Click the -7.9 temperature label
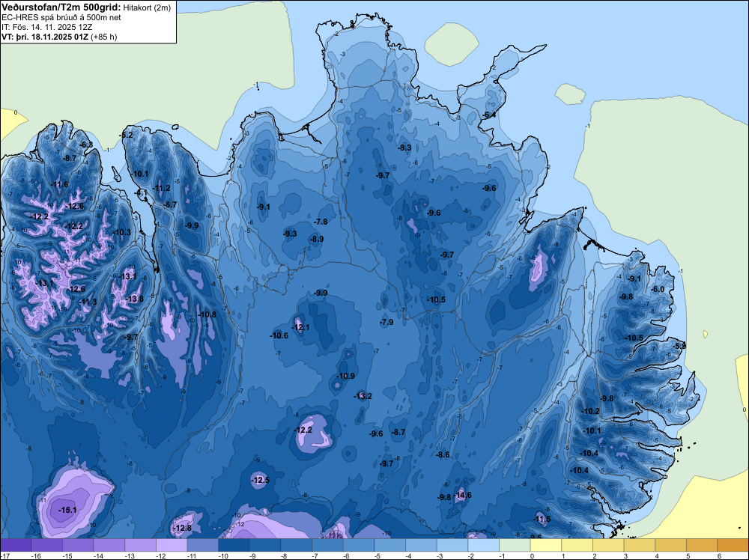This screenshot has height=560, width=749. pos(386,322)
